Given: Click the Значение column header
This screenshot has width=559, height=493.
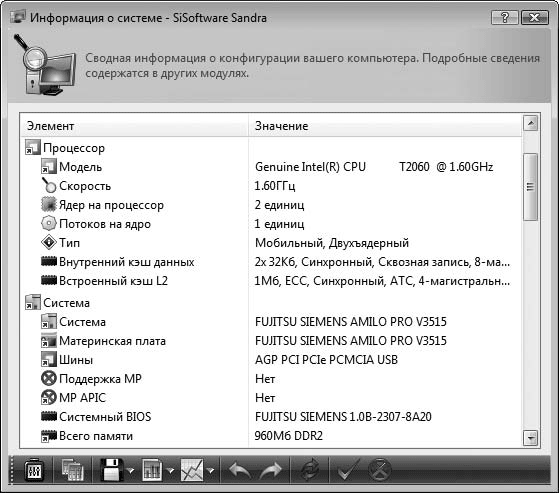Looking at the screenshot, I should (x=385, y=126).
